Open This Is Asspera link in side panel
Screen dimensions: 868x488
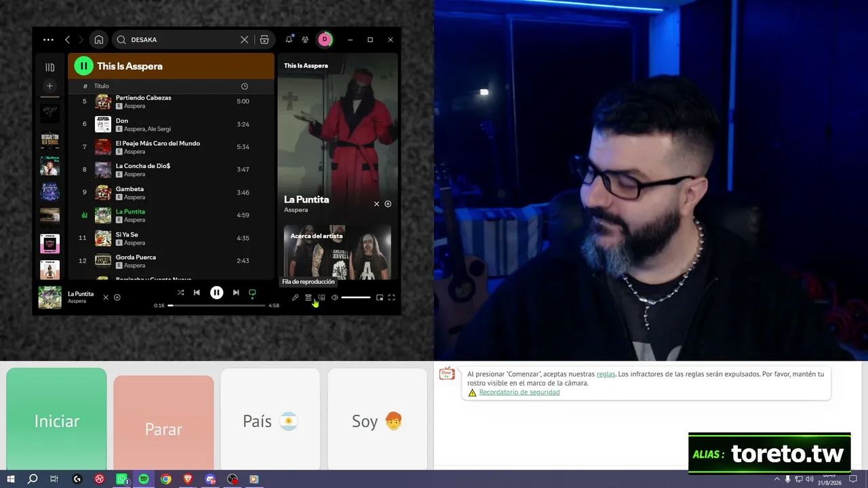tap(306, 66)
